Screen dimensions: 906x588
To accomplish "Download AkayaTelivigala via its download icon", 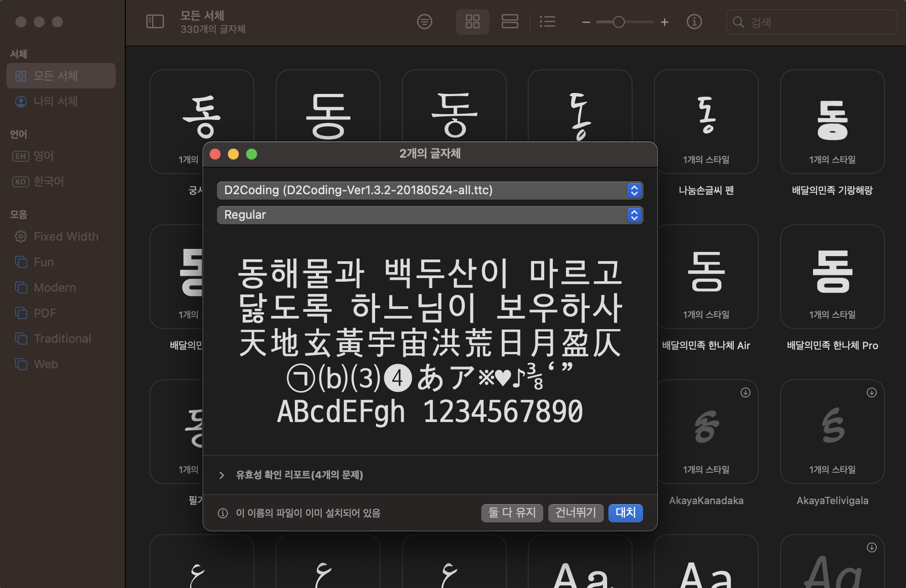I will click(872, 392).
